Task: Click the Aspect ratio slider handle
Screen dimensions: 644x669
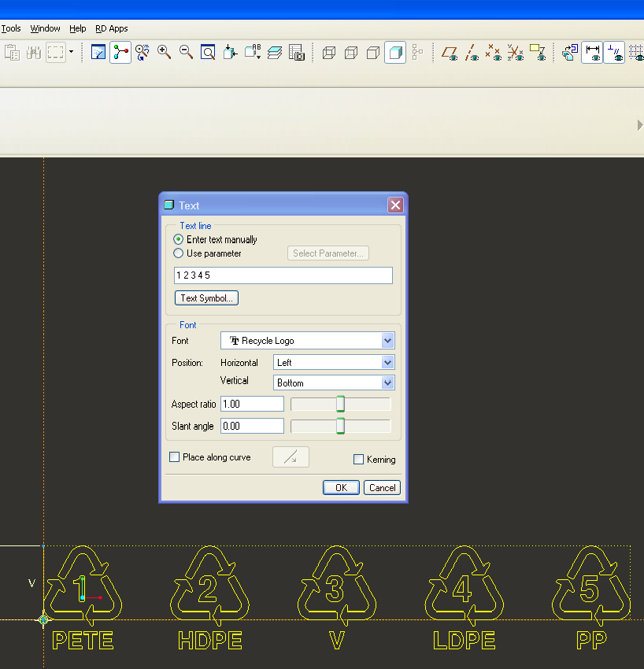Action: tap(341, 404)
